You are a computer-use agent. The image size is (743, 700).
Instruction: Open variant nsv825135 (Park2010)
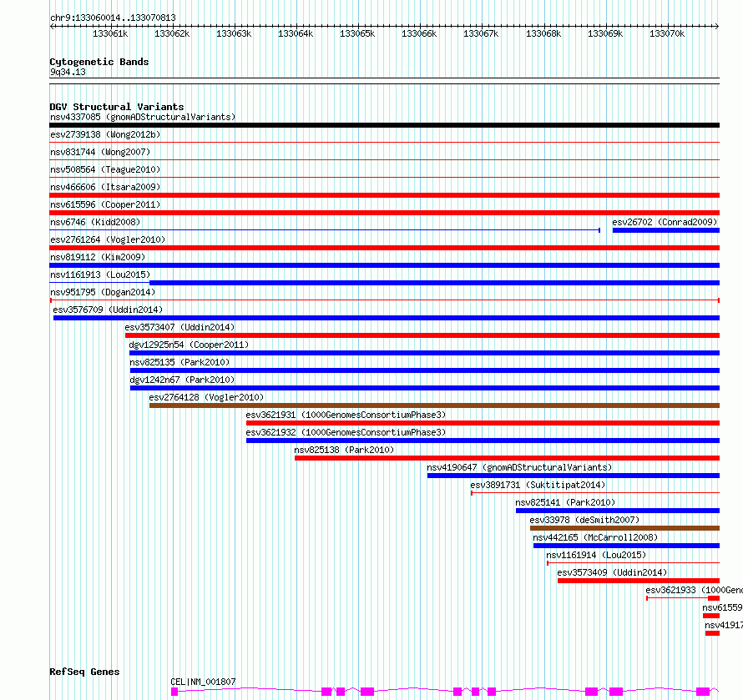point(179,362)
